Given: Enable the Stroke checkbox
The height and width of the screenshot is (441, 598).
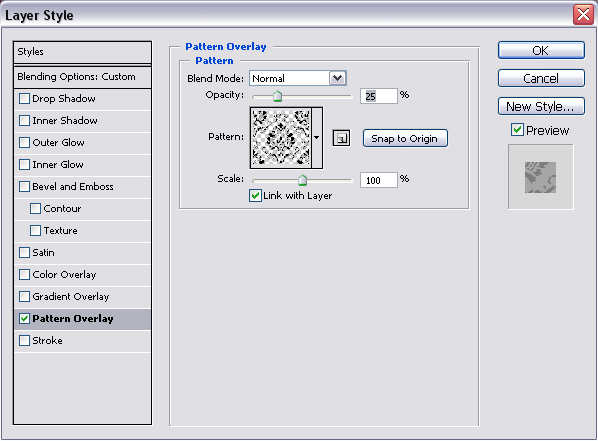Looking at the screenshot, I should tap(24, 340).
